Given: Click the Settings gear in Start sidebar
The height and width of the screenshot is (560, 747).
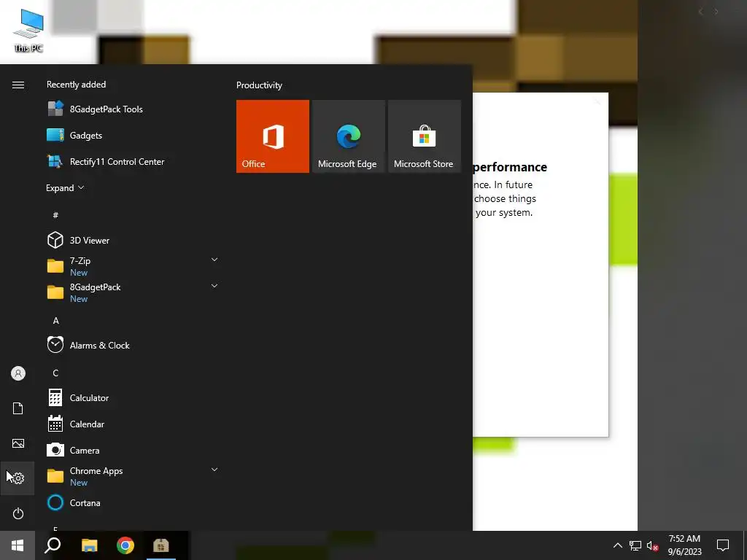Looking at the screenshot, I should [18, 478].
